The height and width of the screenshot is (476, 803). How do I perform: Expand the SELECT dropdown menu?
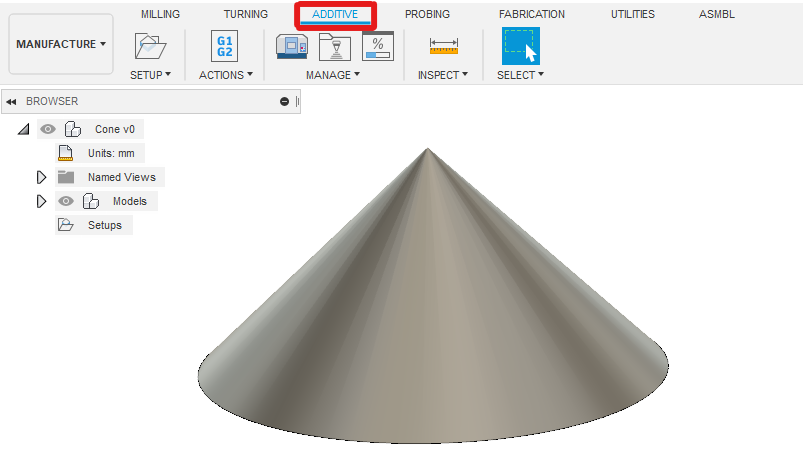pyautogui.click(x=520, y=75)
